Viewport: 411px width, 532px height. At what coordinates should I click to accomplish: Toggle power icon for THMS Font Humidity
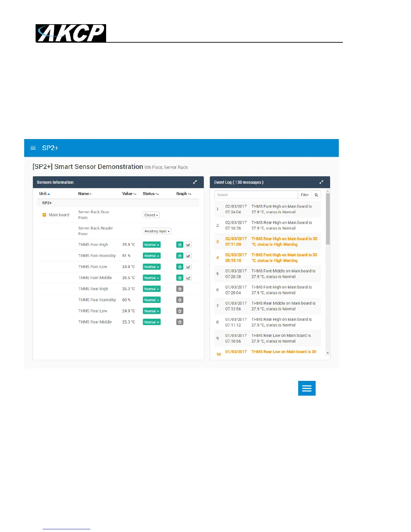pyautogui.click(x=180, y=256)
